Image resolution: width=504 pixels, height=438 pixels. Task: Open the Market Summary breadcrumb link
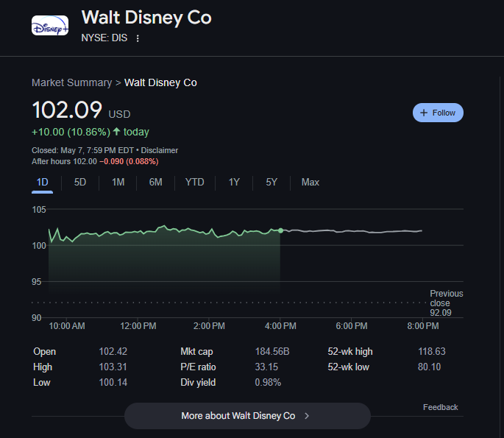(x=71, y=82)
